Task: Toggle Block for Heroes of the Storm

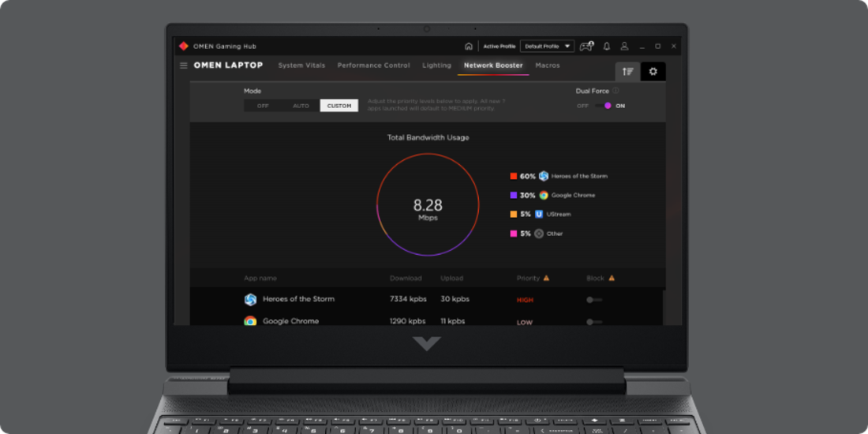Action: pos(593,300)
